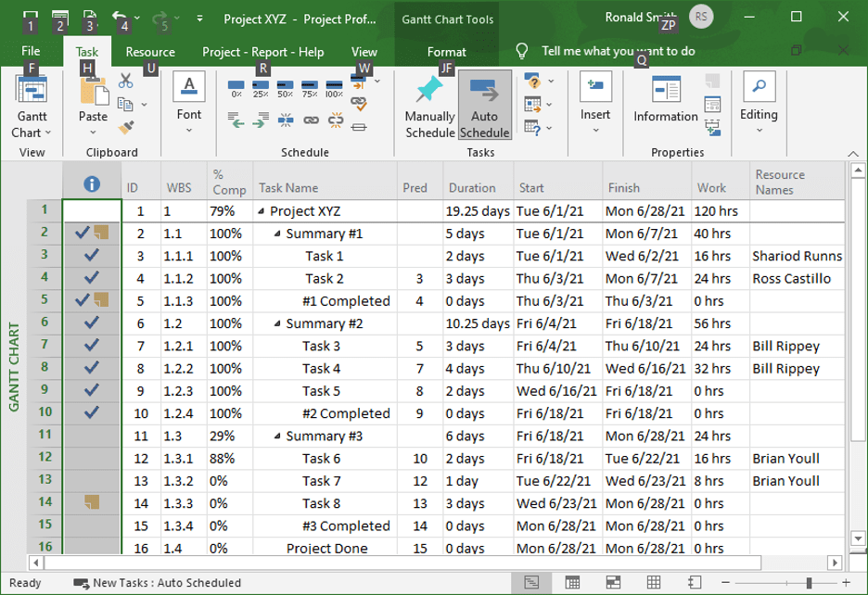This screenshot has height=595, width=868.
Task: Click the Copy icon in Clipboard group
Action: (x=126, y=104)
